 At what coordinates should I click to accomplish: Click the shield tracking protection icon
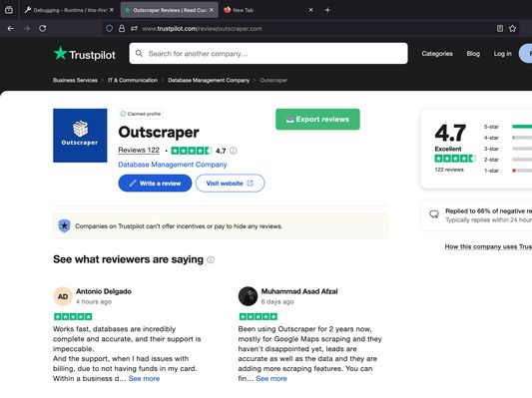[109, 29]
